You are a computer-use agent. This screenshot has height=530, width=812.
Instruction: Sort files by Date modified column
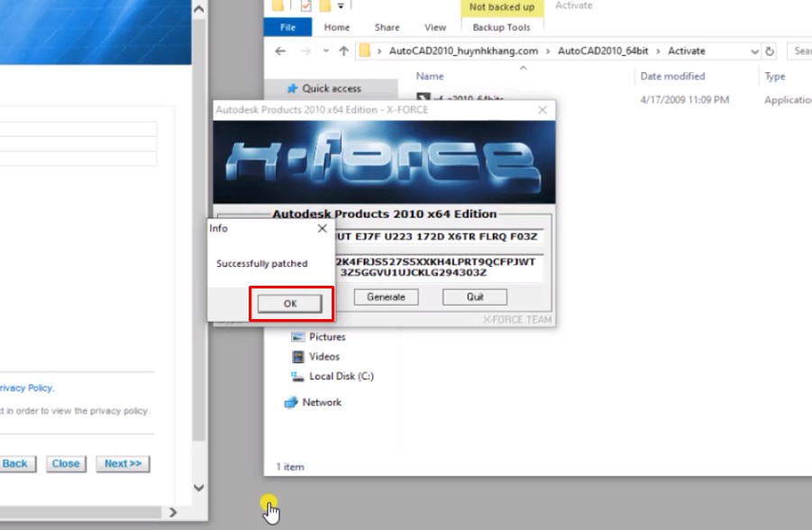click(x=672, y=77)
